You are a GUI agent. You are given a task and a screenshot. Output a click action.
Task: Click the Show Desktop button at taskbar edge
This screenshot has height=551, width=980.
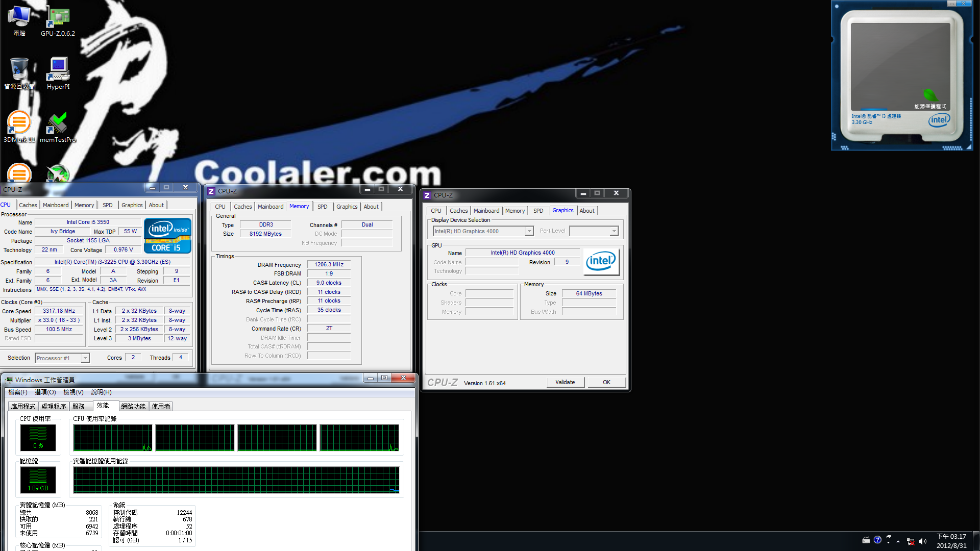[976, 541]
